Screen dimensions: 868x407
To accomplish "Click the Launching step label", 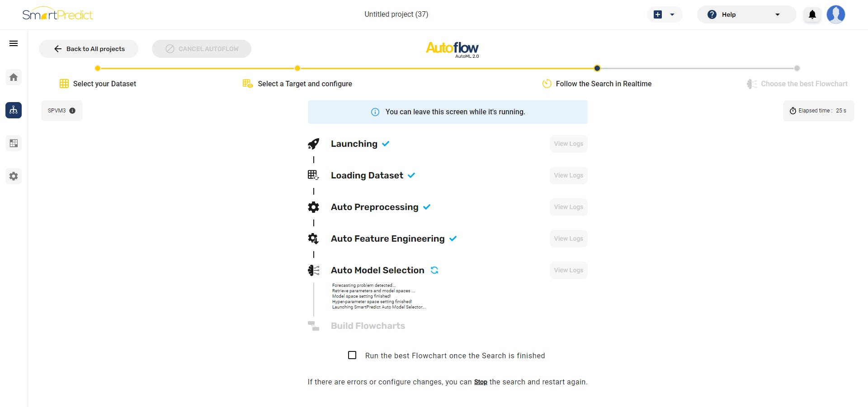I will point(354,144).
